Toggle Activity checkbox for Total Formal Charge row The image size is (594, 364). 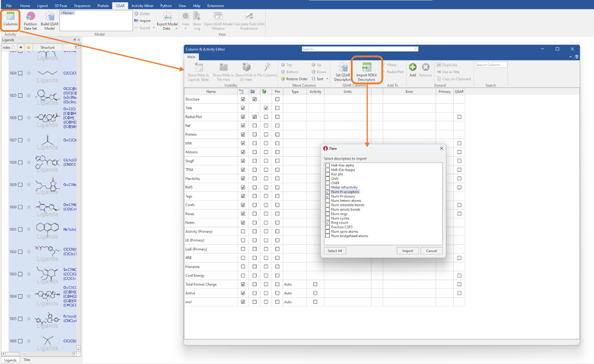(x=315, y=284)
